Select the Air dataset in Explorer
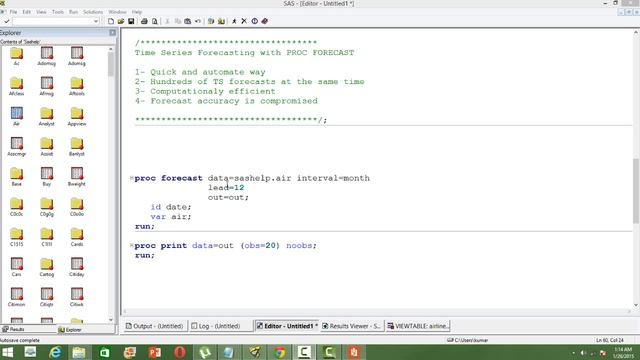The height and width of the screenshot is (360, 640). coord(16,116)
